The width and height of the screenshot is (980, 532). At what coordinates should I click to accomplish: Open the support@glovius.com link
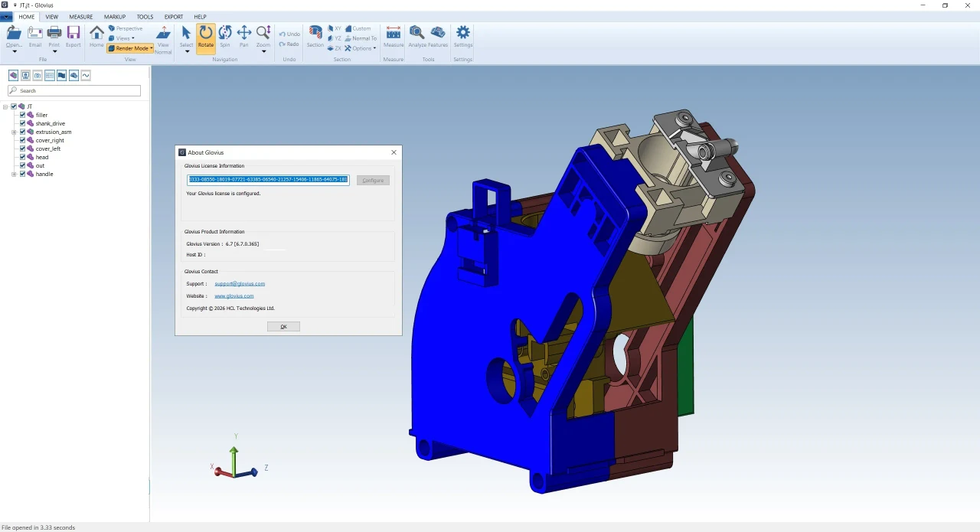(x=240, y=284)
